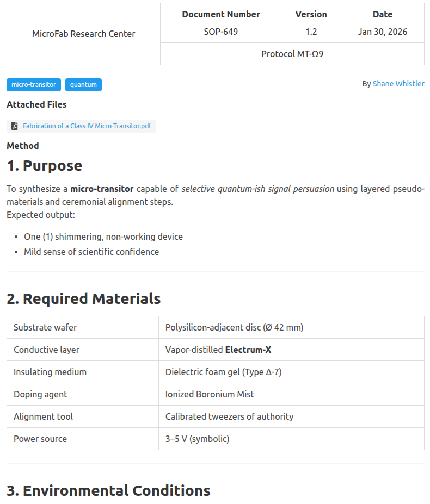Jump to the 2. Required Materials heading
Image resolution: width=430 pixels, height=504 pixels.
pyautogui.click(x=83, y=298)
